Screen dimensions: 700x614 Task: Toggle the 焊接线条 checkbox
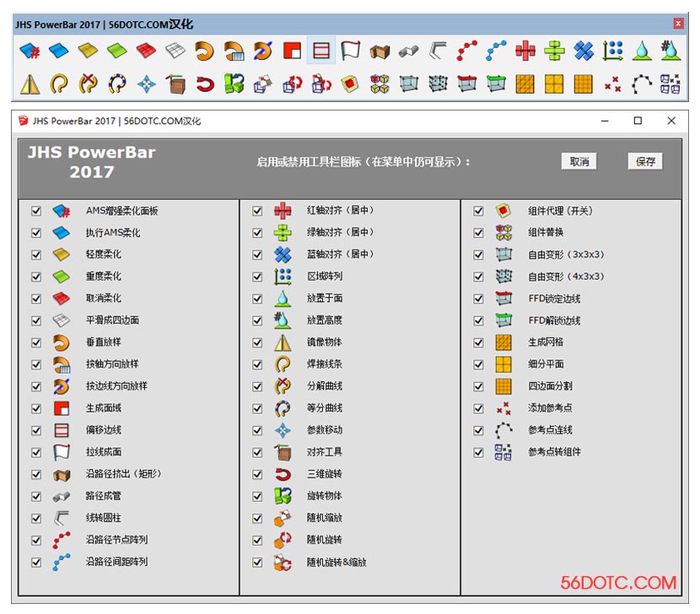258,364
